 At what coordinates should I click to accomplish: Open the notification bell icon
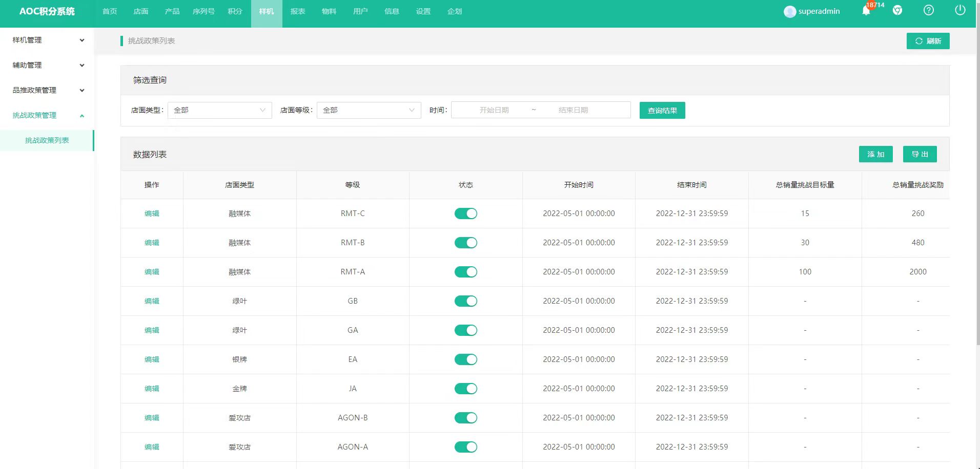[x=866, y=11]
